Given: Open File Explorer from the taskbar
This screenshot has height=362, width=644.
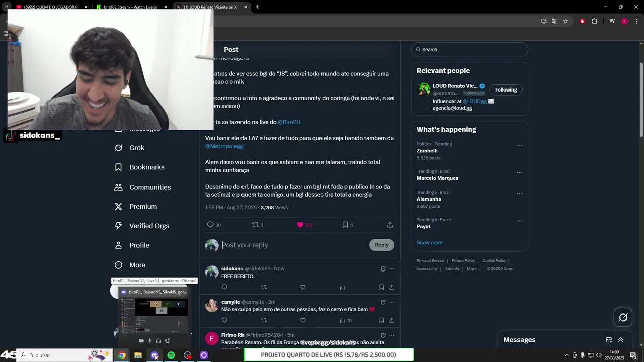Looking at the screenshot, I should 138,355.
